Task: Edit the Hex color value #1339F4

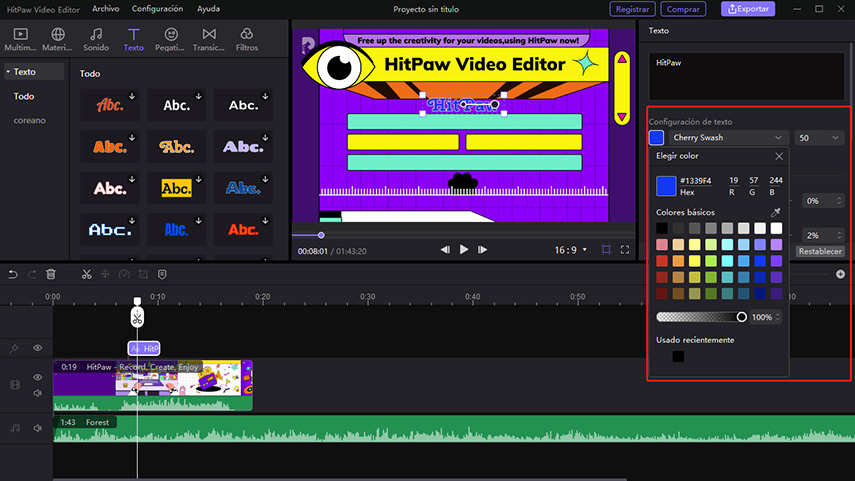Action: coord(695,181)
